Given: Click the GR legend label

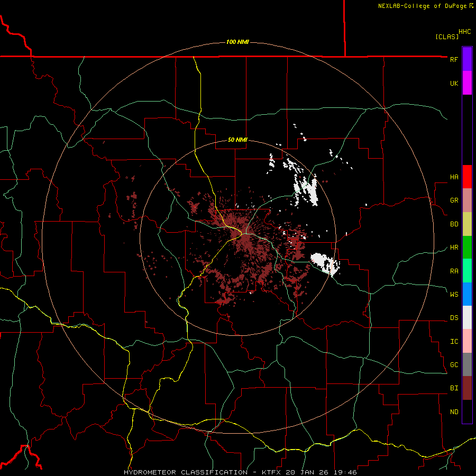Looking at the screenshot, I should 454,200.
